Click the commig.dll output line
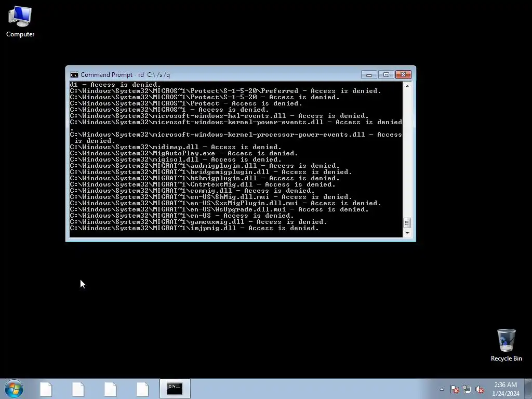This screenshot has width=532, height=399. click(x=192, y=191)
